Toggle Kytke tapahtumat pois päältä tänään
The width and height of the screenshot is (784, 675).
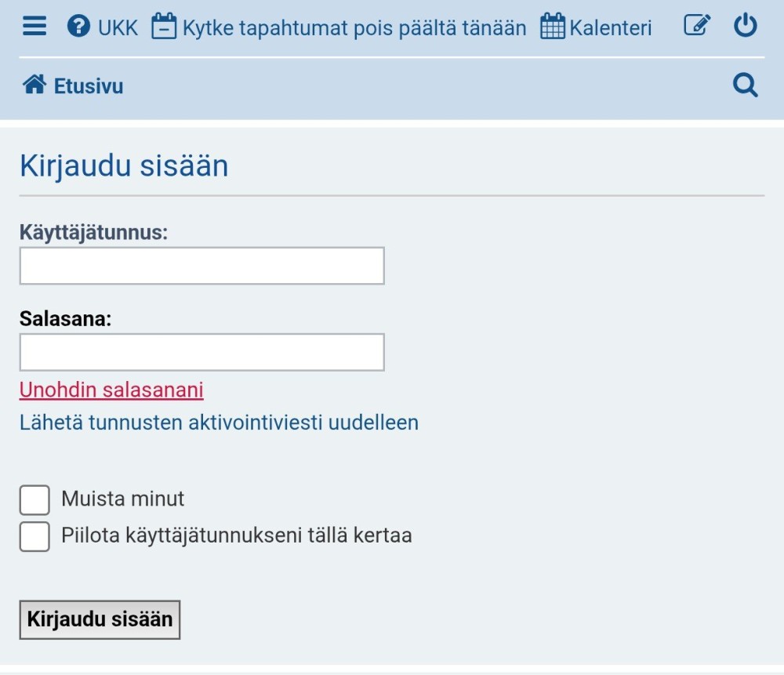[353, 27]
